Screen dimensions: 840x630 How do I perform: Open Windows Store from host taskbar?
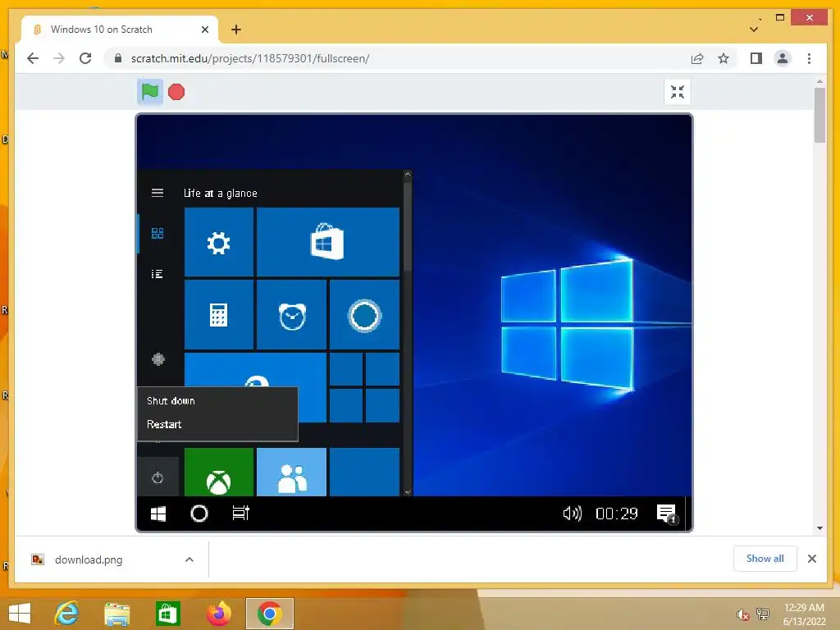pyautogui.click(x=167, y=614)
